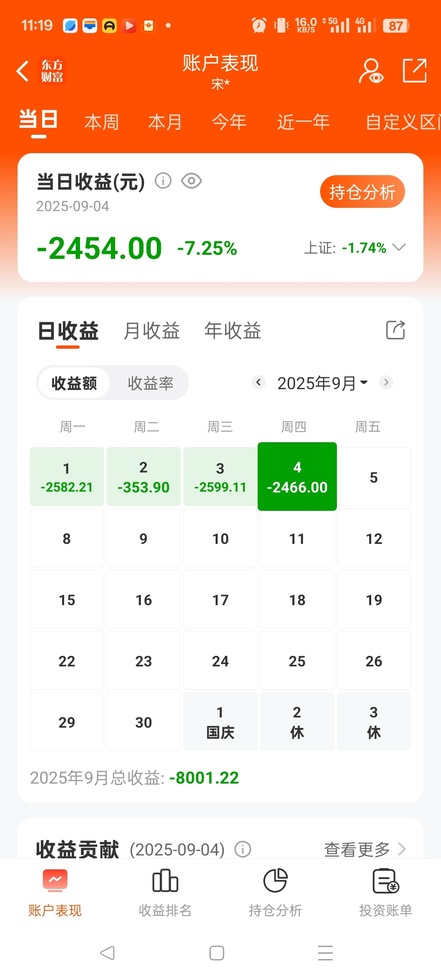Share the daily earnings calendar card

395,330
